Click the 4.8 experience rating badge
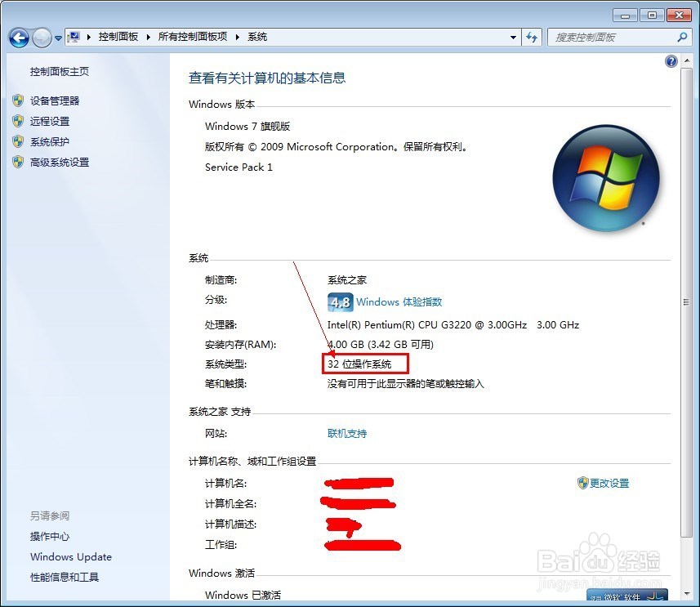Image resolution: width=700 pixels, height=607 pixels. click(x=340, y=302)
